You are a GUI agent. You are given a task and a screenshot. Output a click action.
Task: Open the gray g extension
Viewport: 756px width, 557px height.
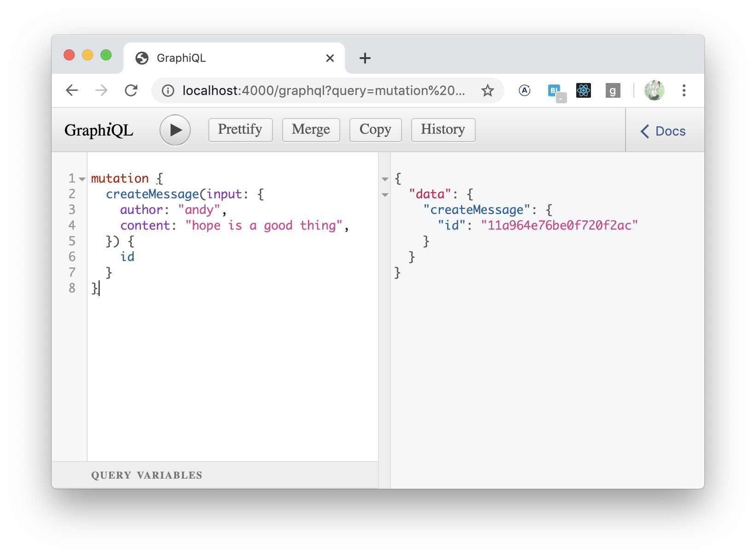[x=613, y=91]
